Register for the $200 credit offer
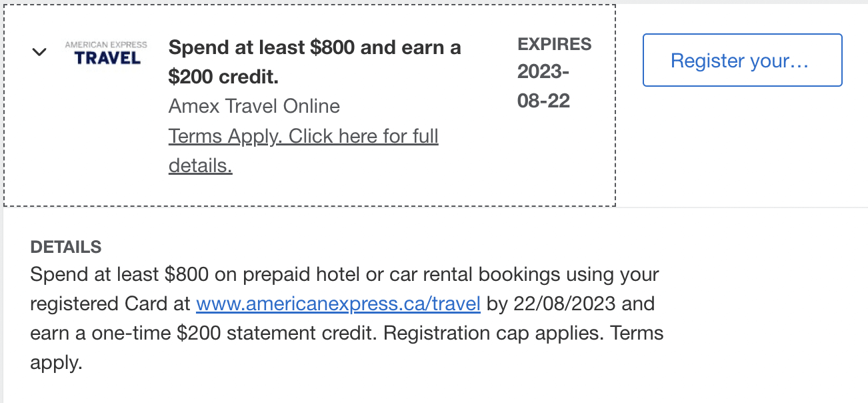The image size is (868, 403). pyautogui.click(x=742, y=60)
